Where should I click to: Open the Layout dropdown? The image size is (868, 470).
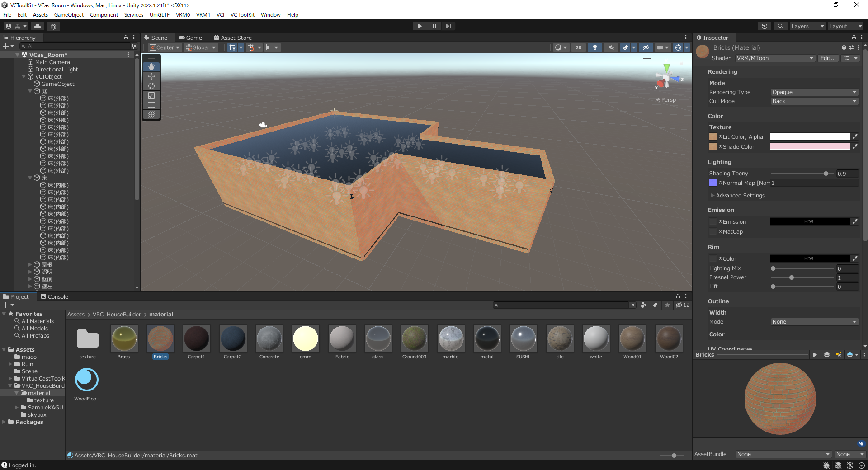(845, 26)
